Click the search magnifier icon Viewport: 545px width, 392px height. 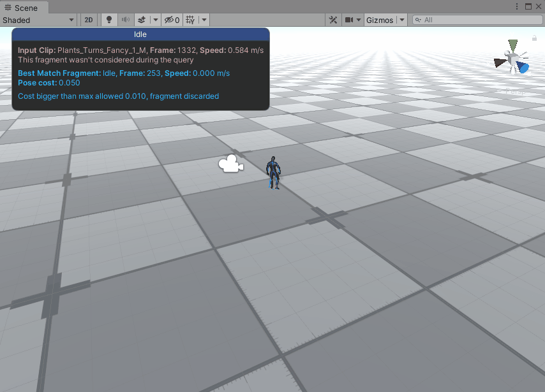[418, 20]
